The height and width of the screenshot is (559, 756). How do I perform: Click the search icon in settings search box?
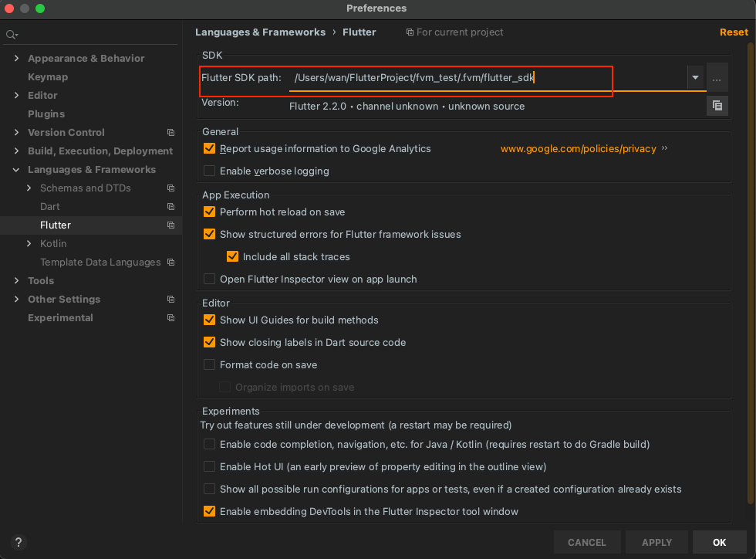point(11,35)
